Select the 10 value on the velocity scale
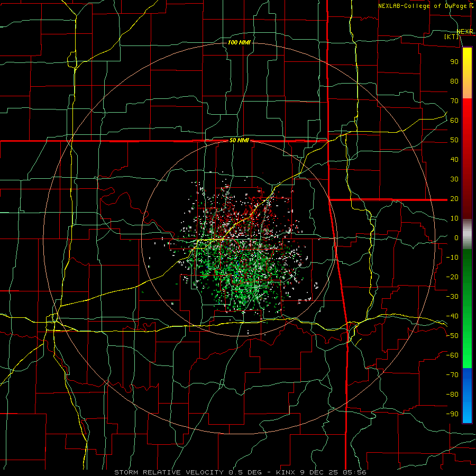Viewport: 476px width, 476px height. [454, 218]
